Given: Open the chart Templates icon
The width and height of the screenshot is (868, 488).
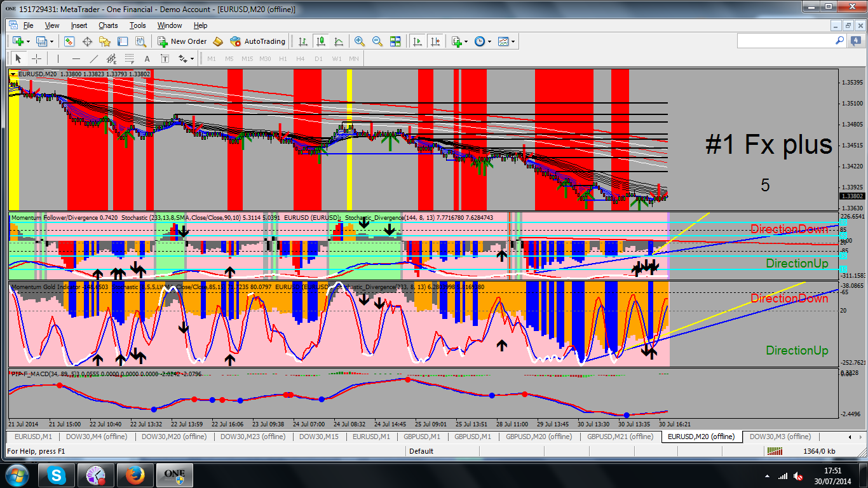Looking at the screenshot, I should (x=504, y=41).
